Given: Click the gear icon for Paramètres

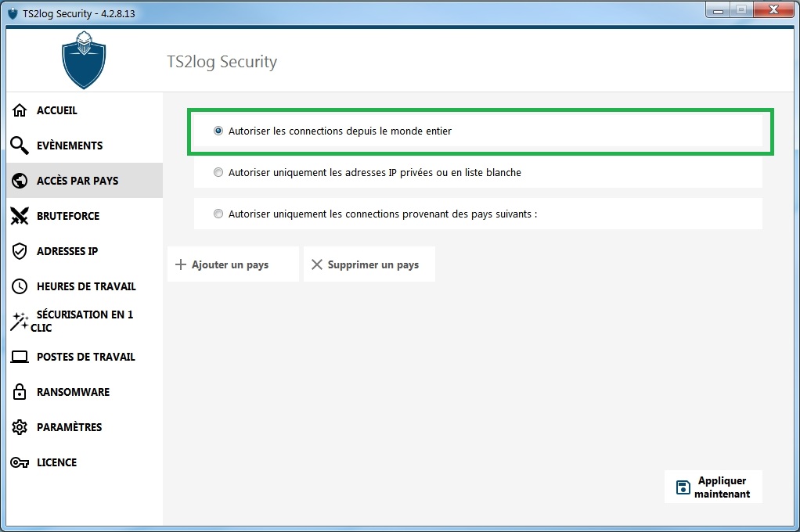Looking at the screenshot, I should click(x=20, y=427).
